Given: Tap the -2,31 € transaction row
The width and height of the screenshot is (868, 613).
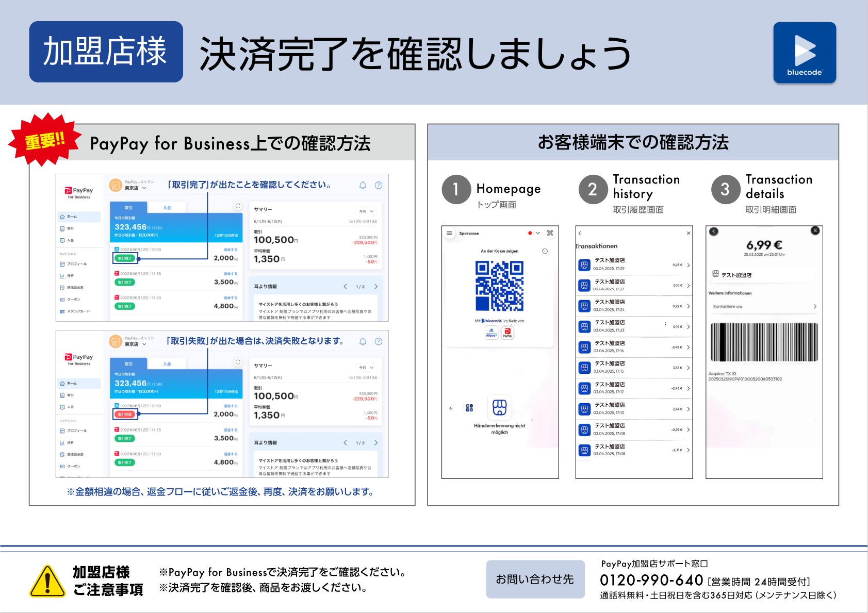Looking at the screenshot, I should 634,450.
